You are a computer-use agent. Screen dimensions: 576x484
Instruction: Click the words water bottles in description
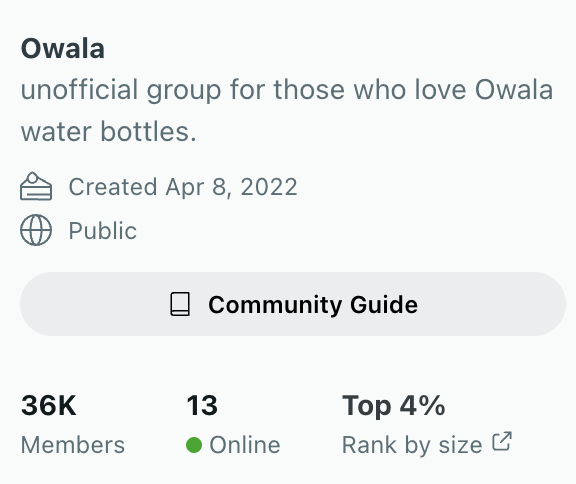pyautogui.click(x=109, y=131)
